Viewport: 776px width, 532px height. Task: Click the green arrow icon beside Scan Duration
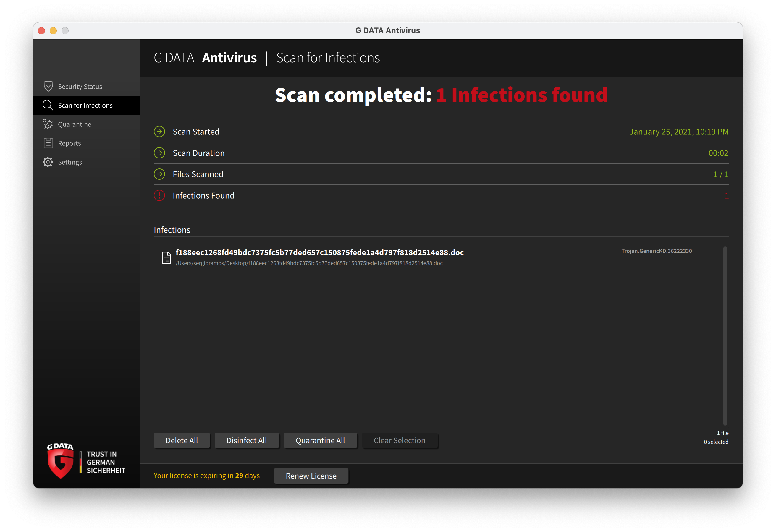click(x=159, y=153)
